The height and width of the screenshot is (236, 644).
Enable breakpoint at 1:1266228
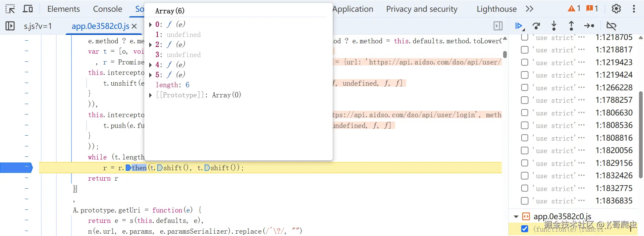pyautogui.click(x=525, y=88)
